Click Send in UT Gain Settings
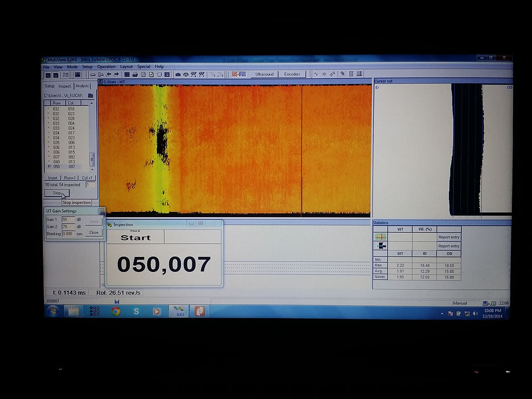 tap(93, 221)
